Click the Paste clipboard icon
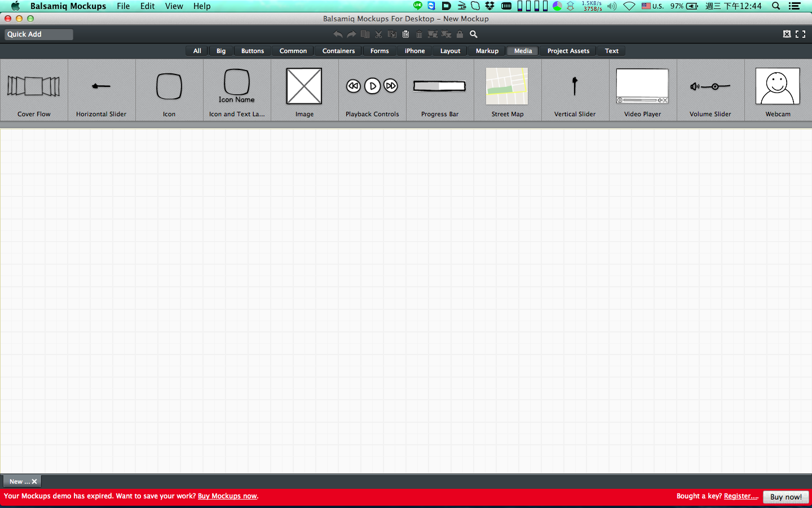Image resolution: width=812 pixels, height=508 pixels. click(x=405, y=34)
